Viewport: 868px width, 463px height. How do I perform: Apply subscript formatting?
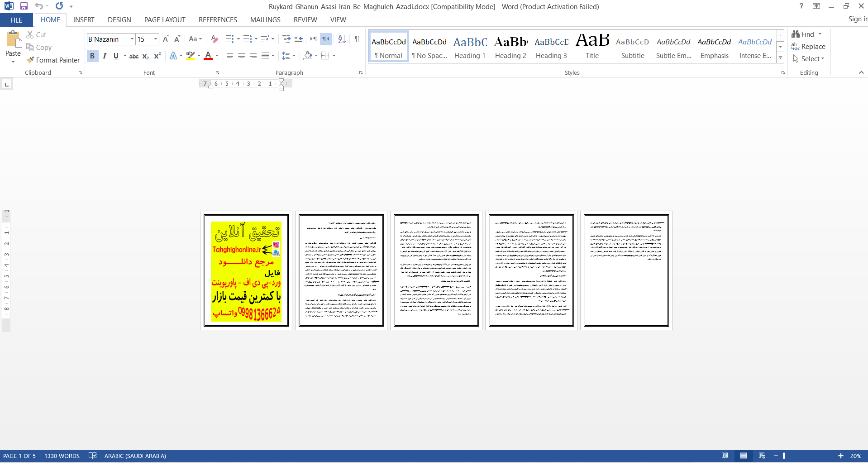point(146,56)
